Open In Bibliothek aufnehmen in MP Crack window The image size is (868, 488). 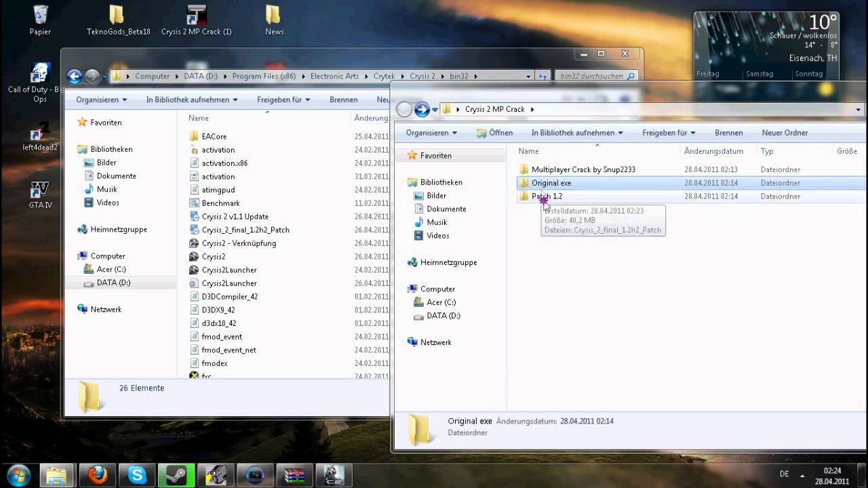point(577,133)
